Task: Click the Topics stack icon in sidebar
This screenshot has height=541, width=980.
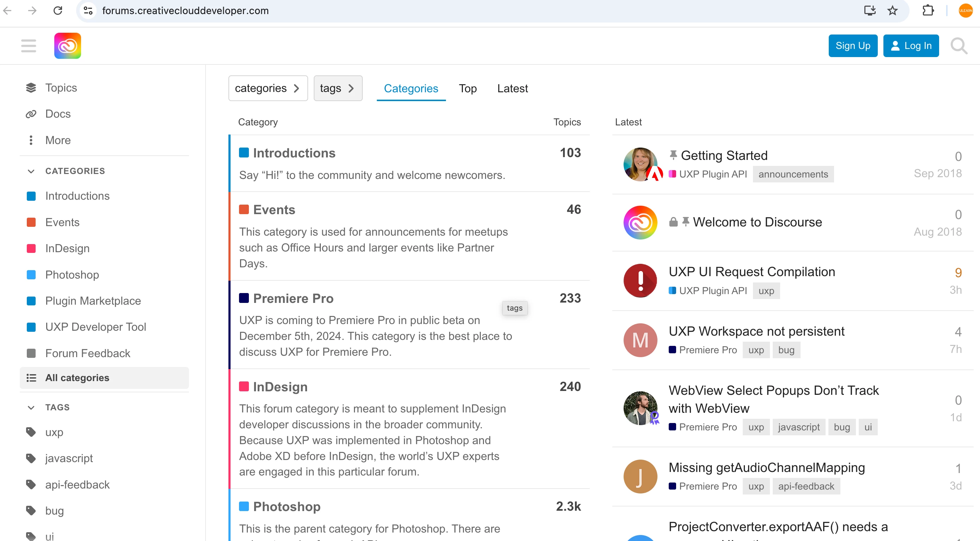Action: tap(31, 88)
